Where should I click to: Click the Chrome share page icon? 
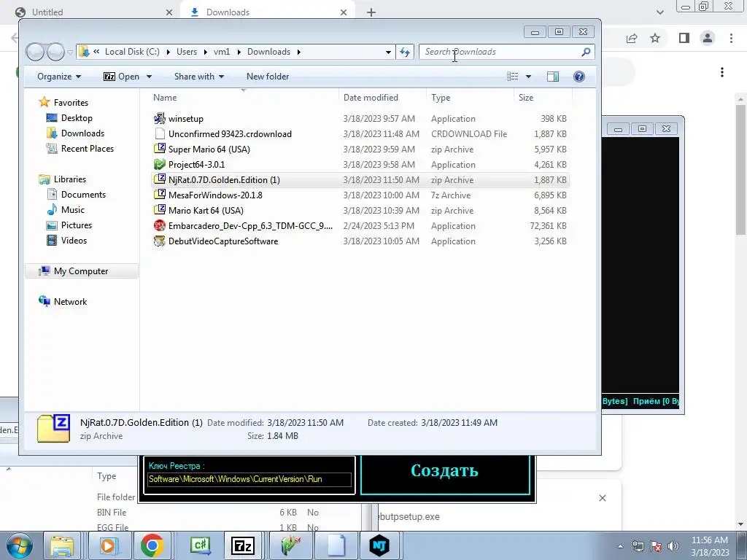pyautogui.click(x=632, y=38)
